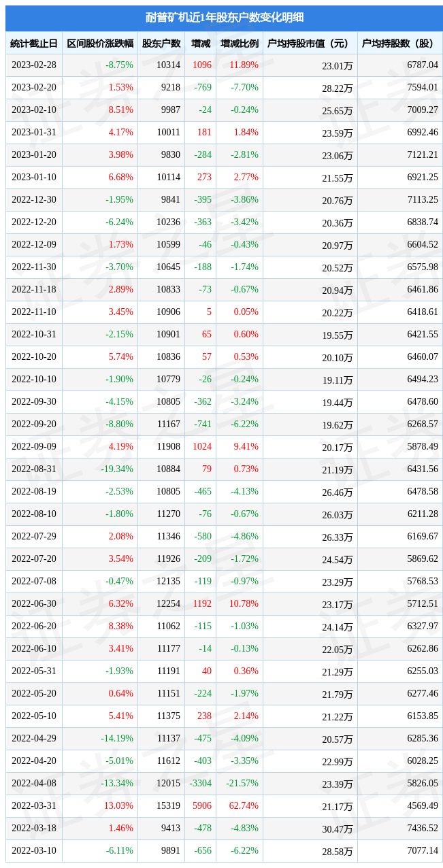Click the 增减比例 column header
Screen dimensions: 443x868
pyautogui.click(x=240, y=44)
